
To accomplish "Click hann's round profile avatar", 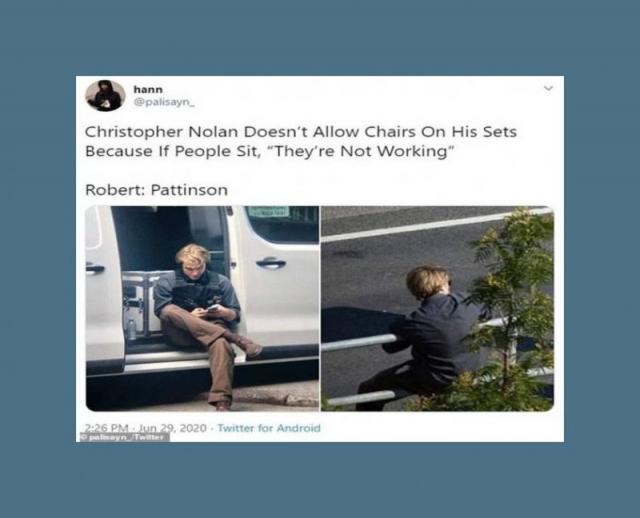I will coord(105,96).
